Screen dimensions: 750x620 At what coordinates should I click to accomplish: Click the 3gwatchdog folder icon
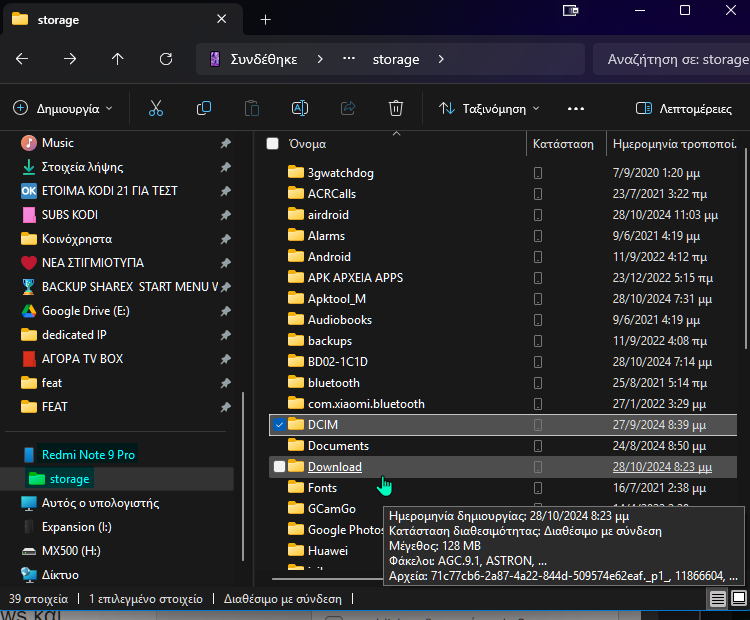(x=296, y=172)
